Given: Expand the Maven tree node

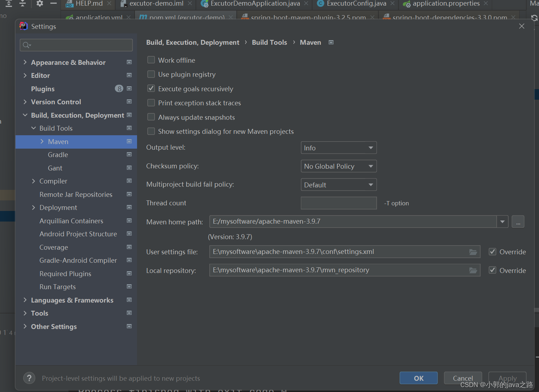Looking at the screenshot, I should 42,142.
